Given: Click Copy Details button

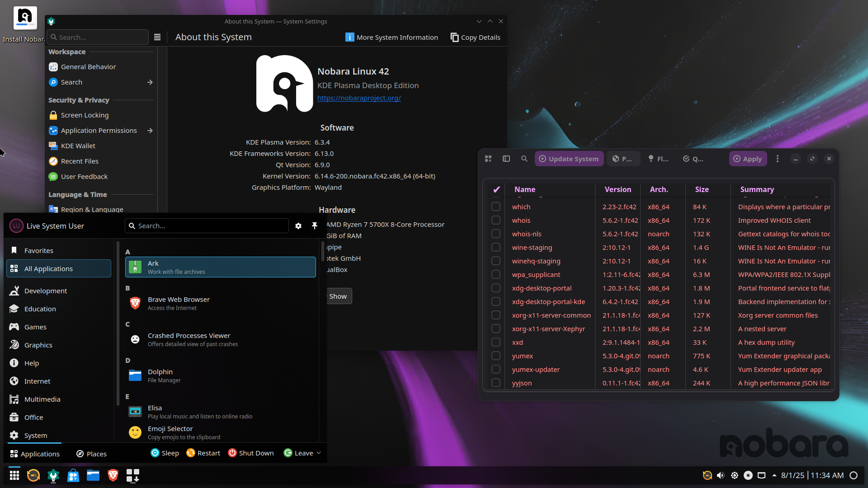Looking at the screenshot, I should 475,37.
